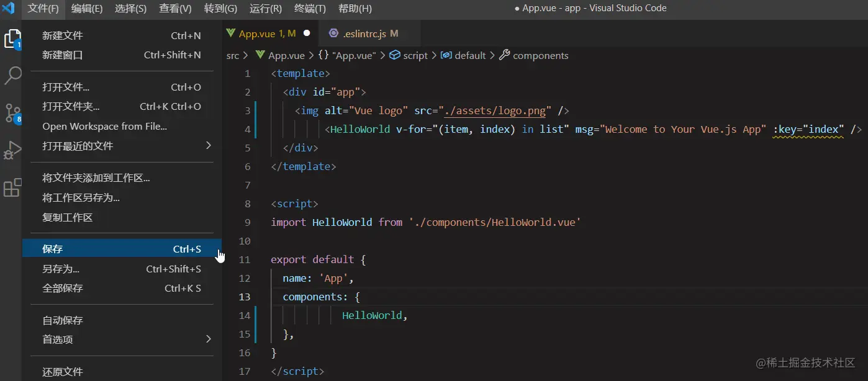This screenshot has width=868, height=381.
Task: Click ESLint icon on .eslintrc.js tab
Action: (333, 33)
